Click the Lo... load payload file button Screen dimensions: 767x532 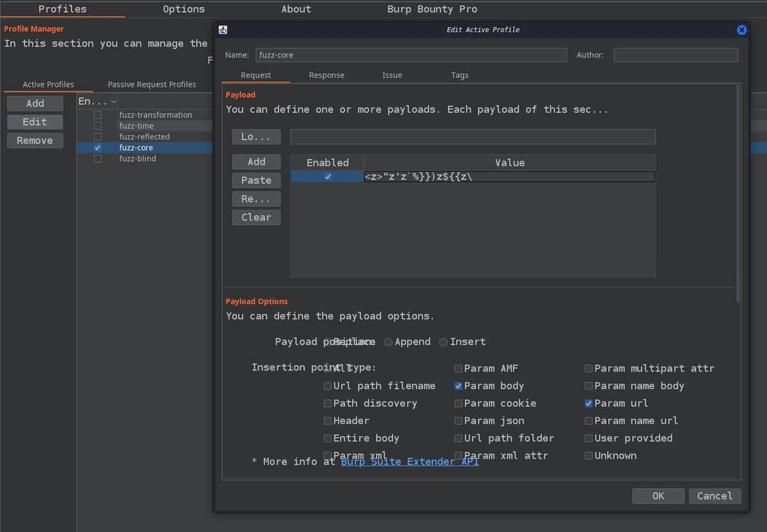point(256,137)
